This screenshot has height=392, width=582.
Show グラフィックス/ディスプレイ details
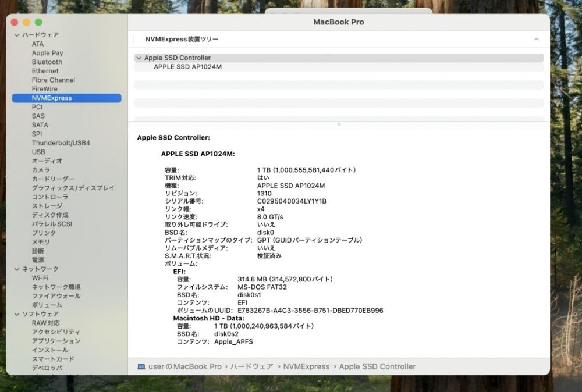click(73, 188)
